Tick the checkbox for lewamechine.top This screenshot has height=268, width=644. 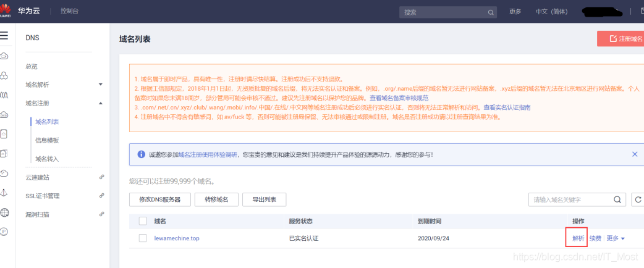coord(143,238)
